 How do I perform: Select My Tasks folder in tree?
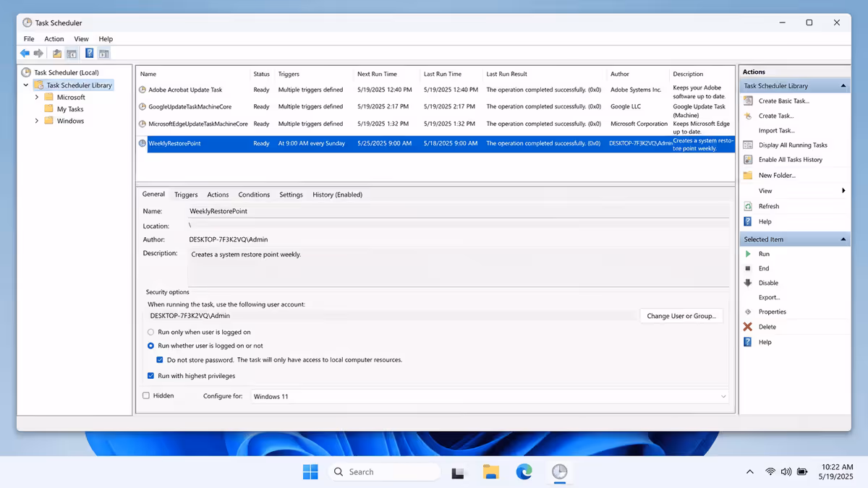point(70,109)
